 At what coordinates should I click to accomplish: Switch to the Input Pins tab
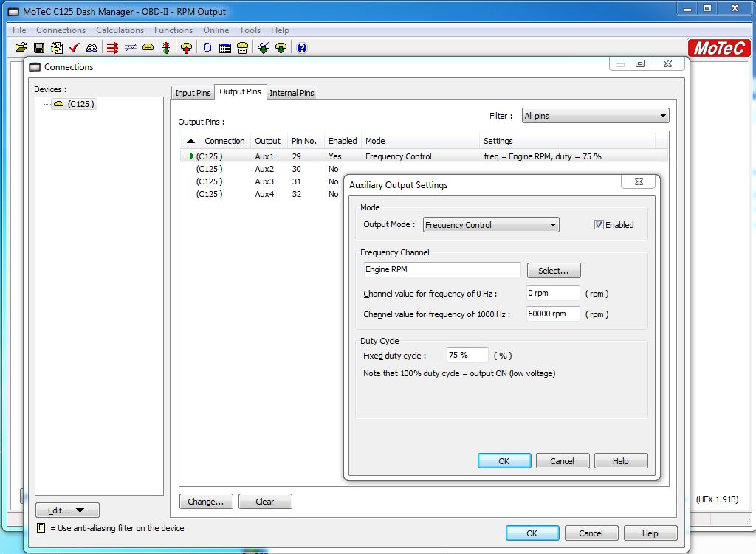(193, 92)
